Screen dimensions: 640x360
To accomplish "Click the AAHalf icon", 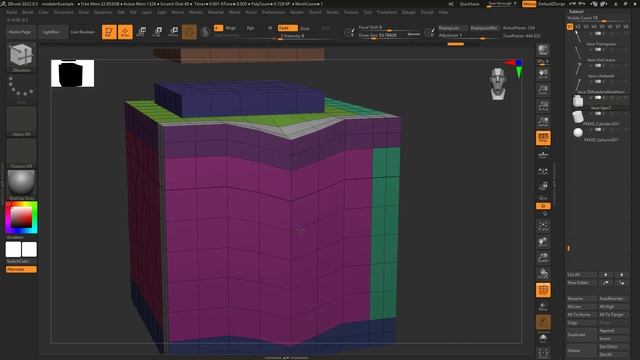I will point(543,121).
